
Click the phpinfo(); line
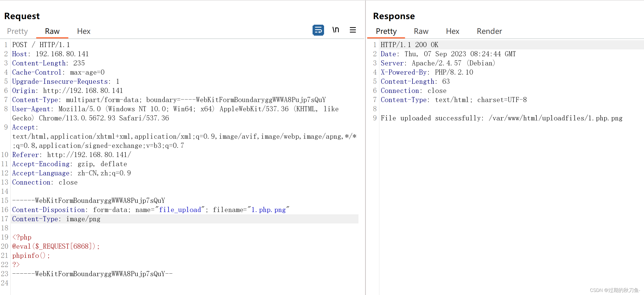(x=31, y=256)
